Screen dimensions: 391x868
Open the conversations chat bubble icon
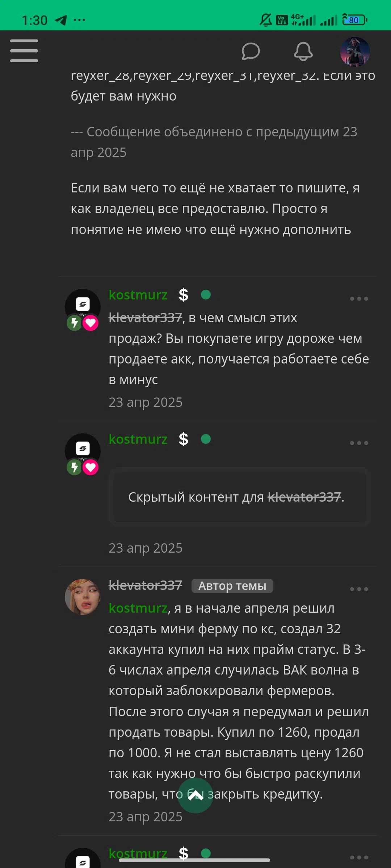(251, 51)
